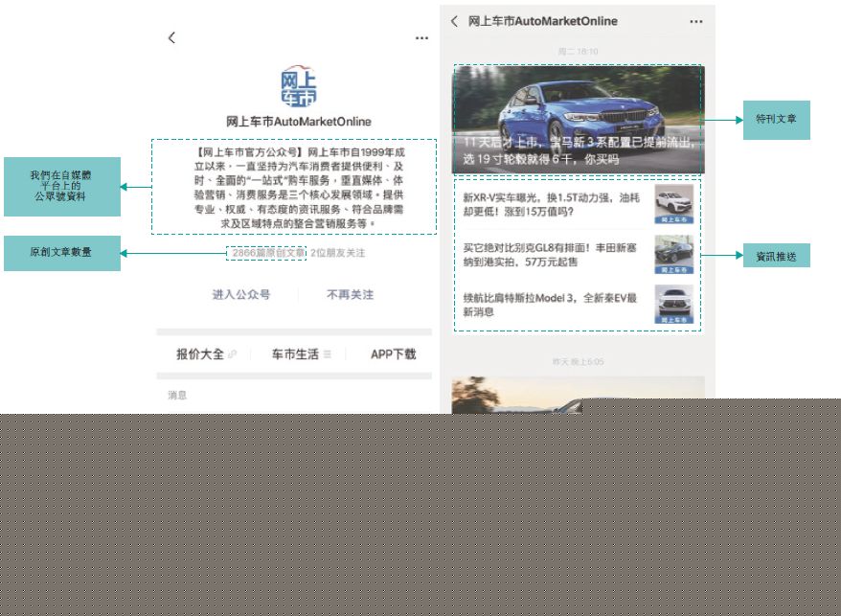Click the back arrow in the message feed header

(454, 21)
